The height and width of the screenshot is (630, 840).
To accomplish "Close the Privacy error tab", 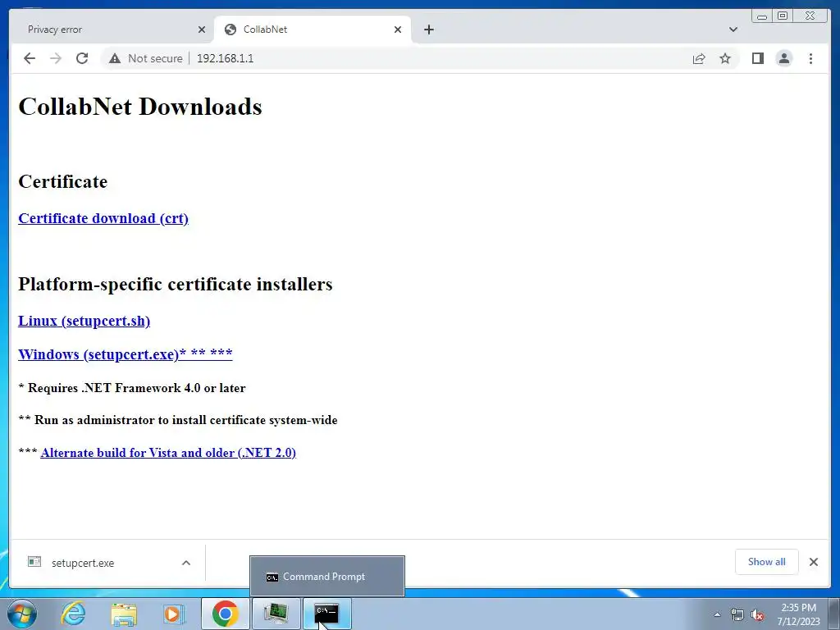I will click(x=202, y=30).
